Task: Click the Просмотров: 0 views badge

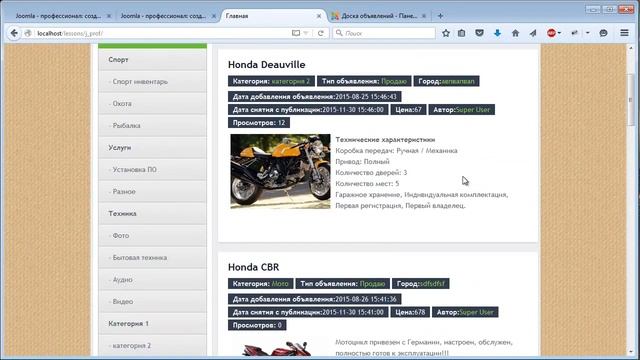Action: coord(257,325)
